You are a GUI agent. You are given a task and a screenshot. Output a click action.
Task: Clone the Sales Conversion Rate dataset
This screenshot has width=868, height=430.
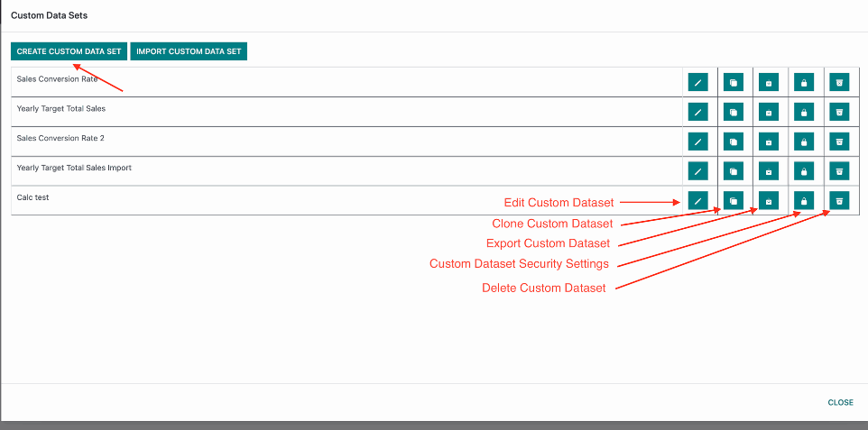click(x=733, y=82)
